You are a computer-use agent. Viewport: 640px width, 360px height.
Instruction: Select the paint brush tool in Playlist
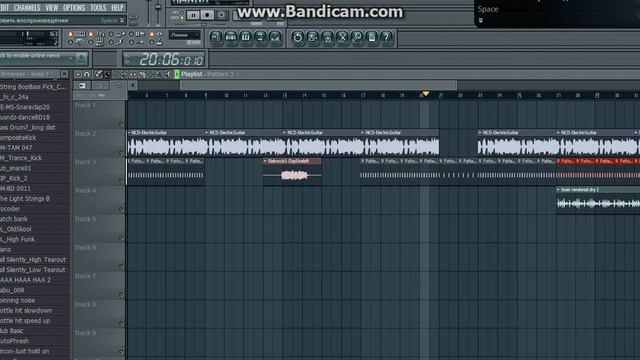pos(107,74)
